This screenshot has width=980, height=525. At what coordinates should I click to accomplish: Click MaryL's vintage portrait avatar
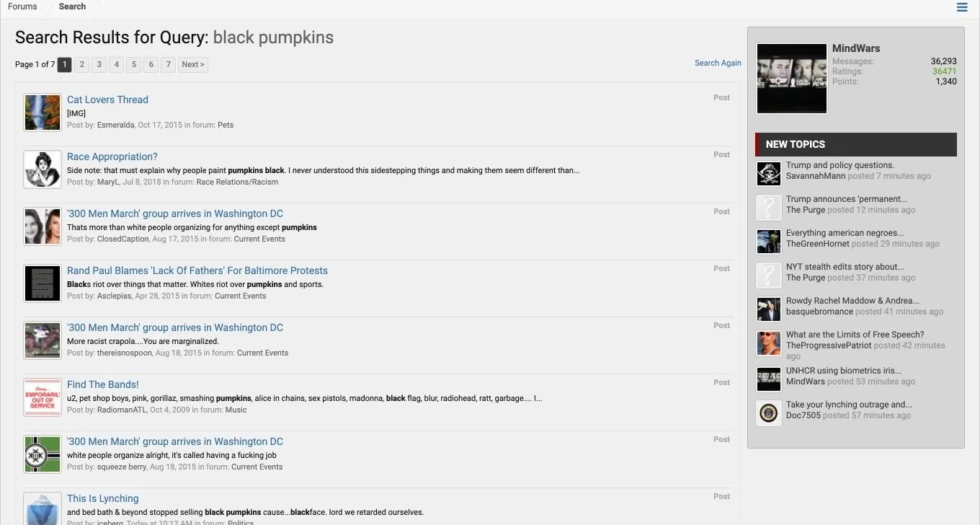tap(43, 169)
